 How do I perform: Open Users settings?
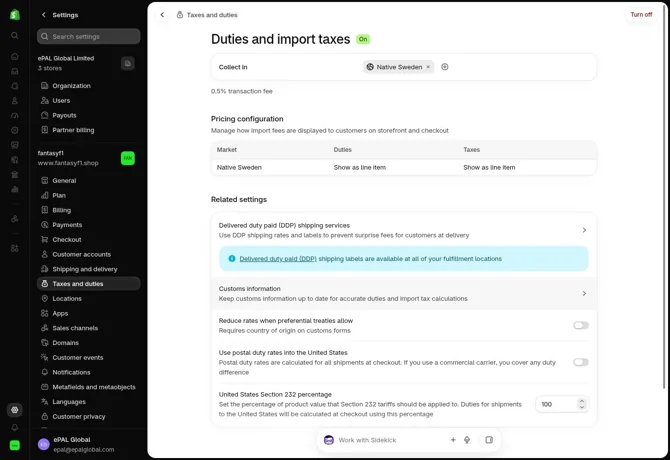click(88, 101)
